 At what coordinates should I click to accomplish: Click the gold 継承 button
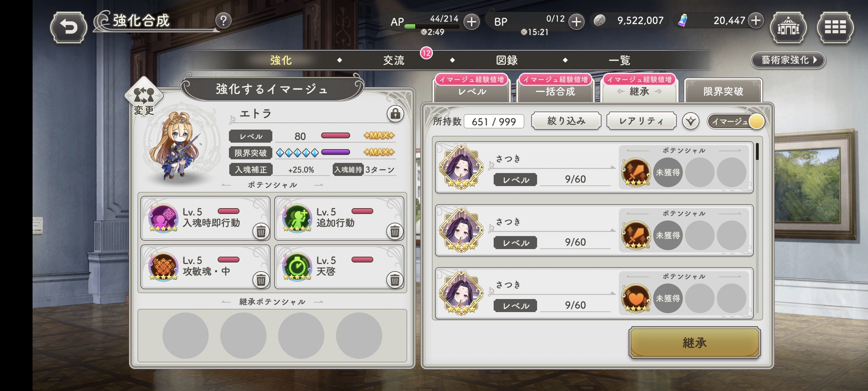[x=694, y=342]
